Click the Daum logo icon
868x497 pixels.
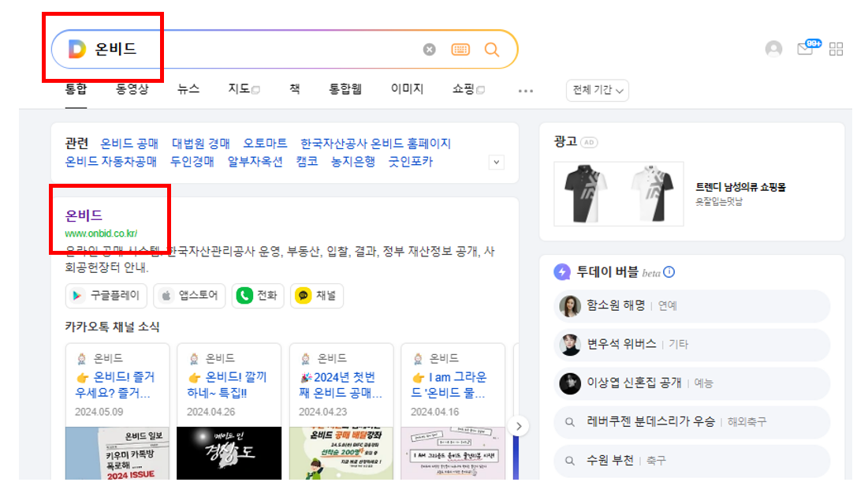[76, 49]
